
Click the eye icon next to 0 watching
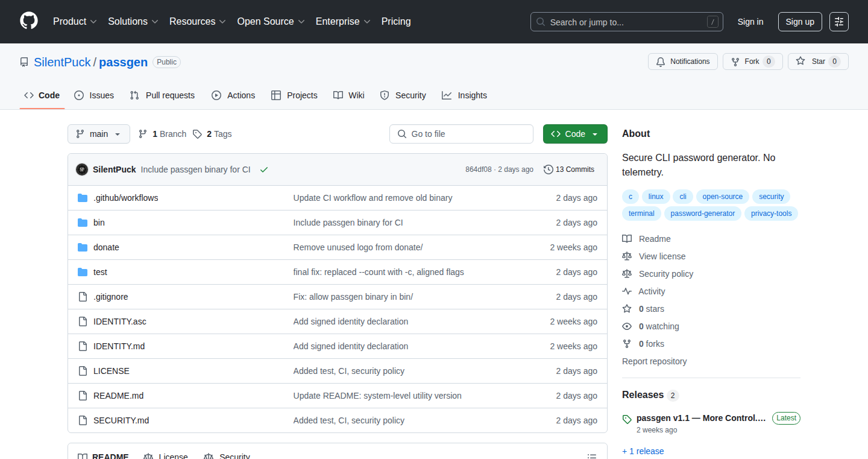click(627, 326)
